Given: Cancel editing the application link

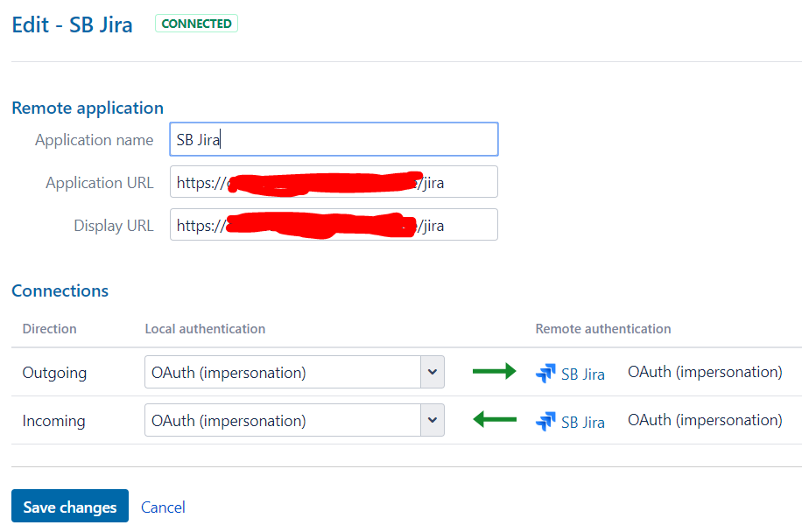Looking at the screenshot, I should tap(163, 507).
